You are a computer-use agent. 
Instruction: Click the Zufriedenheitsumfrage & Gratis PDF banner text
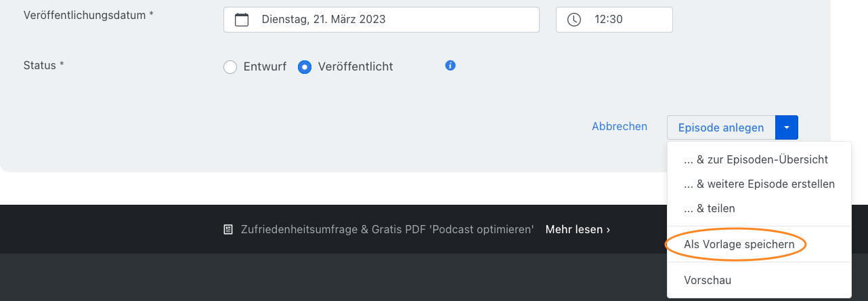tap(388, 230)
